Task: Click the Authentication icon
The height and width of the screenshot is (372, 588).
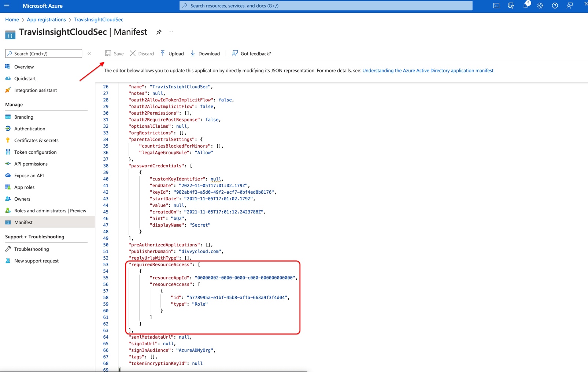Action: click(x=8, y=129)
